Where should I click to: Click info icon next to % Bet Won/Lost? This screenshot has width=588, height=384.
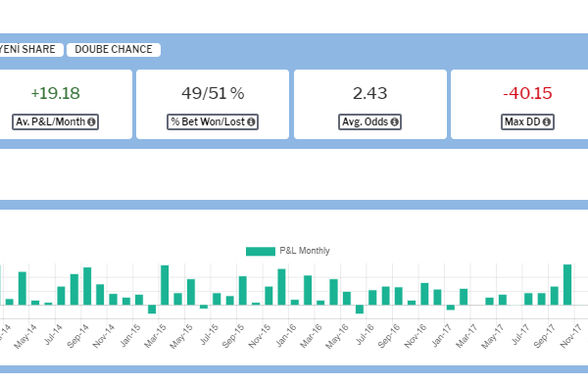tap(251, 121)
